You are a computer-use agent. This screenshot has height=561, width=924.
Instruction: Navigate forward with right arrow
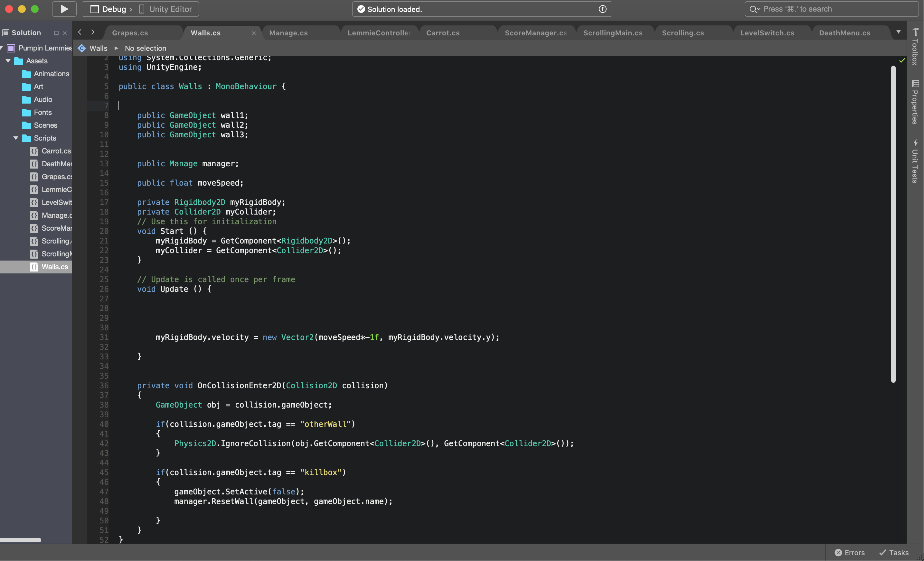(93, 32)
